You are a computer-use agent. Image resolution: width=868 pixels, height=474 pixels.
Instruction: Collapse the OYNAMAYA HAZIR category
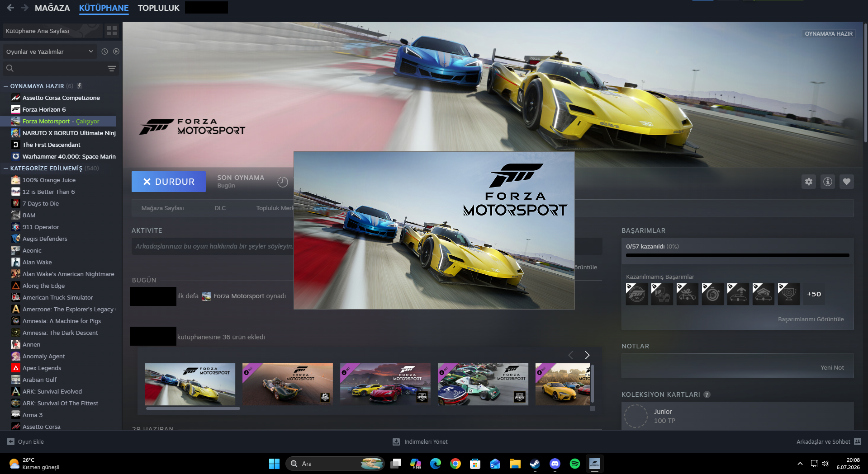click(6, 86)
